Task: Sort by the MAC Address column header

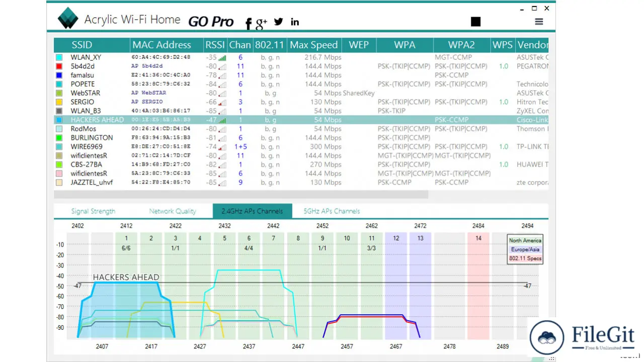Action: (167, 45)
